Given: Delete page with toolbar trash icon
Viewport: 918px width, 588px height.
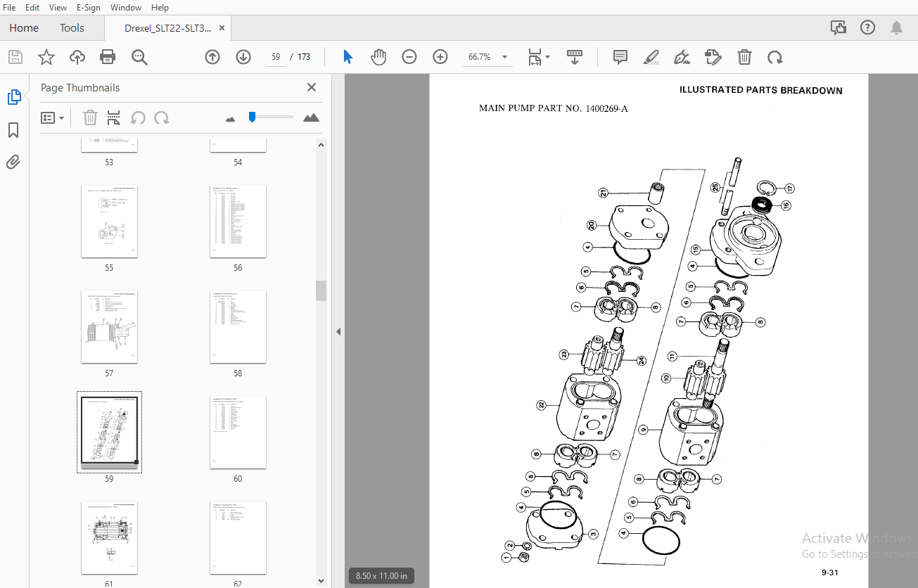Looking at the screenshot, I should click(744, 57).
